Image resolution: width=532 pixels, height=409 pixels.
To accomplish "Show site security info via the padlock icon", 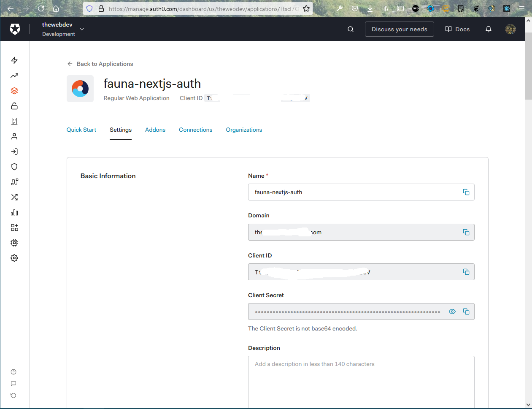I will click(101, 8).
